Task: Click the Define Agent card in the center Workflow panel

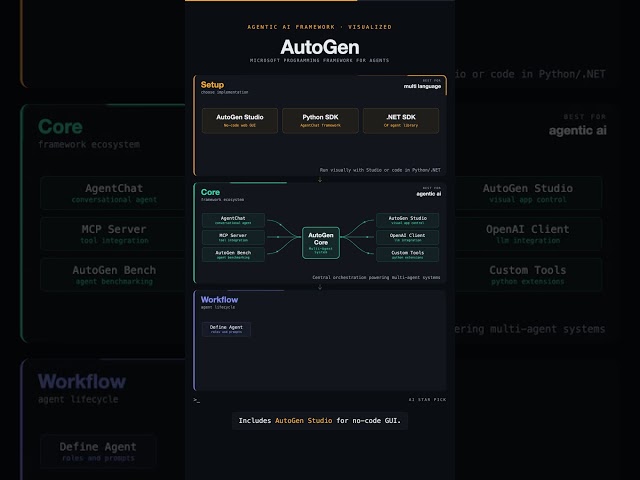Action: pos(226,329)
